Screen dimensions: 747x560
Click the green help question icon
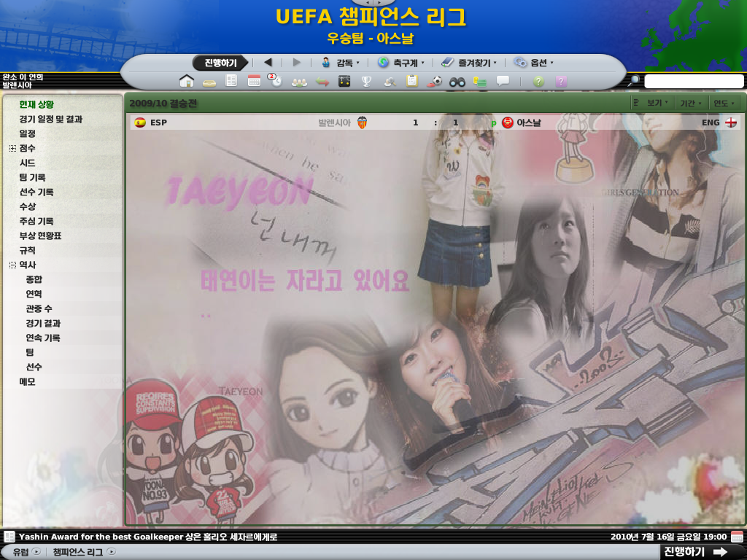538,82
